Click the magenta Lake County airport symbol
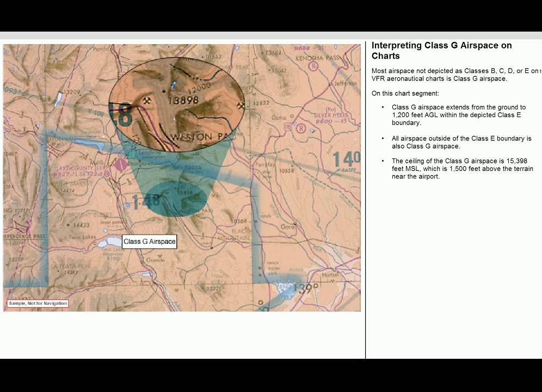The width and height of the screenshot is (542, 392). [x=121, y=164]
